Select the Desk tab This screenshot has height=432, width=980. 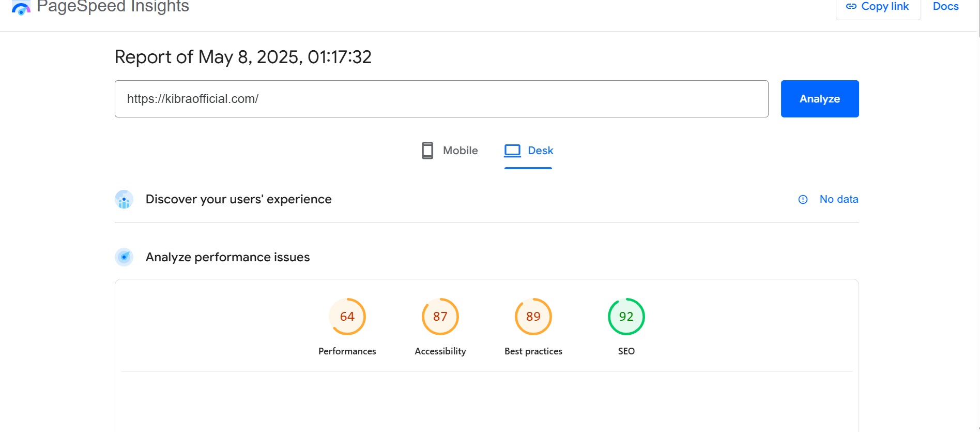(x=528, y=151)
